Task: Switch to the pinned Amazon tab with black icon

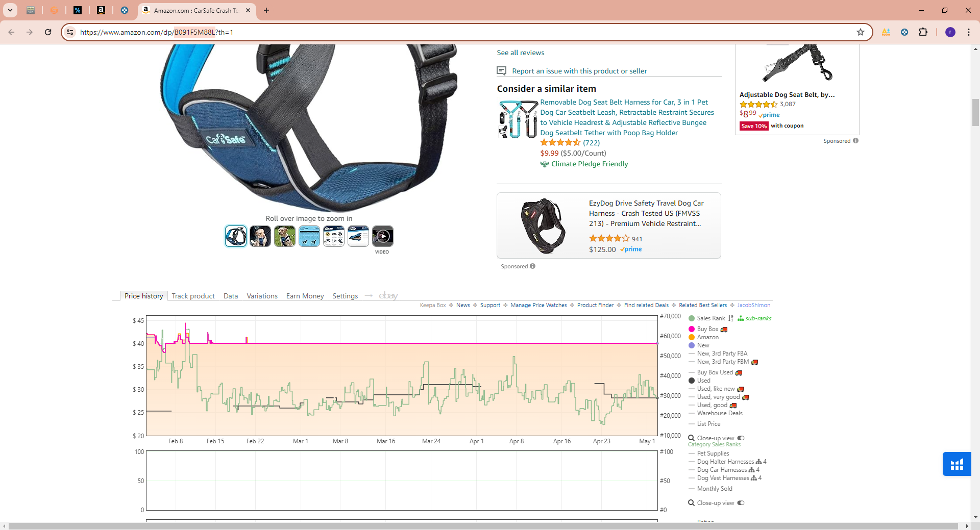Action: click(x=101, y=10)
